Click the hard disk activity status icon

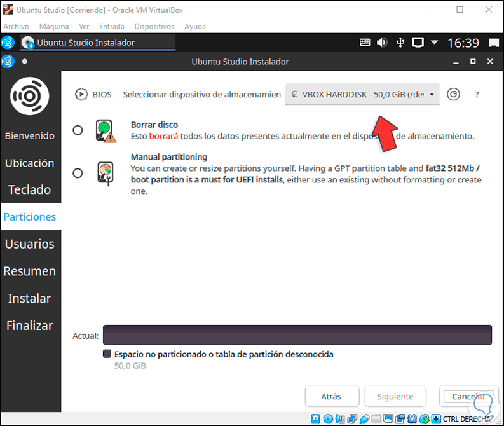[x=316, y=418]
